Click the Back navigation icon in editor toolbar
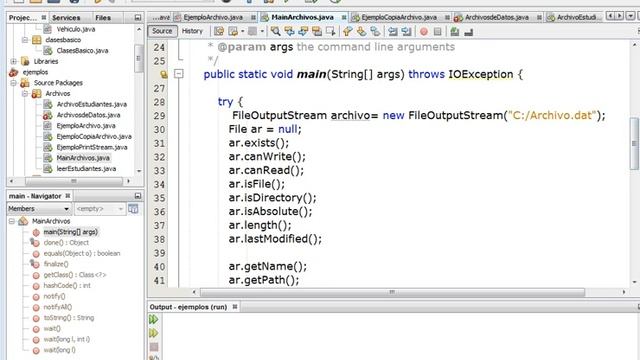The height and width of the screenshot is (360, 640). tap(233, 31)
